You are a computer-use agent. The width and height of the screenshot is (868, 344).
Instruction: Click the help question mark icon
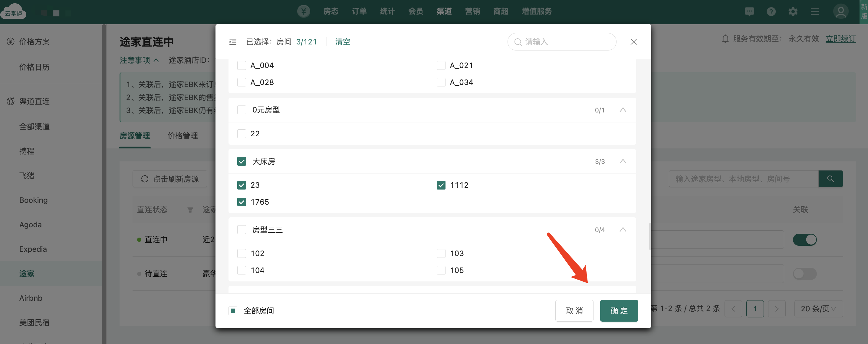pos(771,12)
